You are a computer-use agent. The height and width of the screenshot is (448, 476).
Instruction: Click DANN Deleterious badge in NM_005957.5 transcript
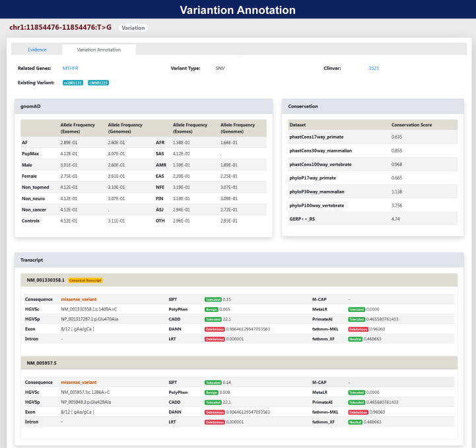215,412
